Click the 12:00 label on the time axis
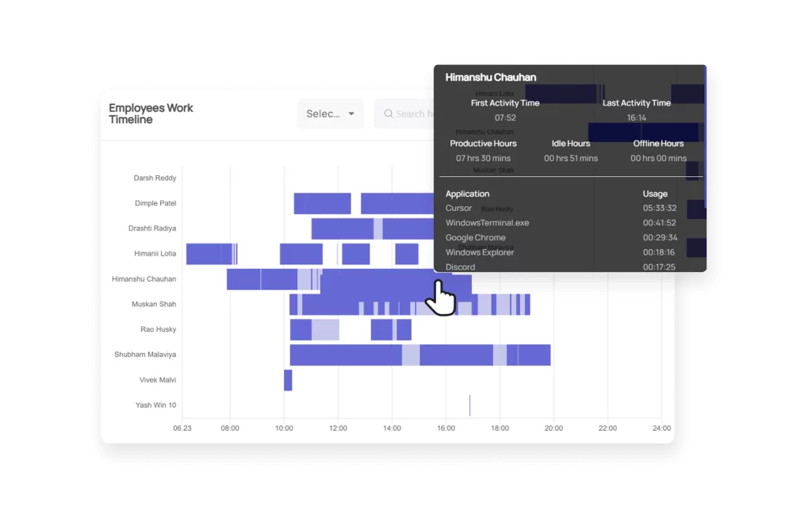Screen dimensions: 812x507 (338, 428)
